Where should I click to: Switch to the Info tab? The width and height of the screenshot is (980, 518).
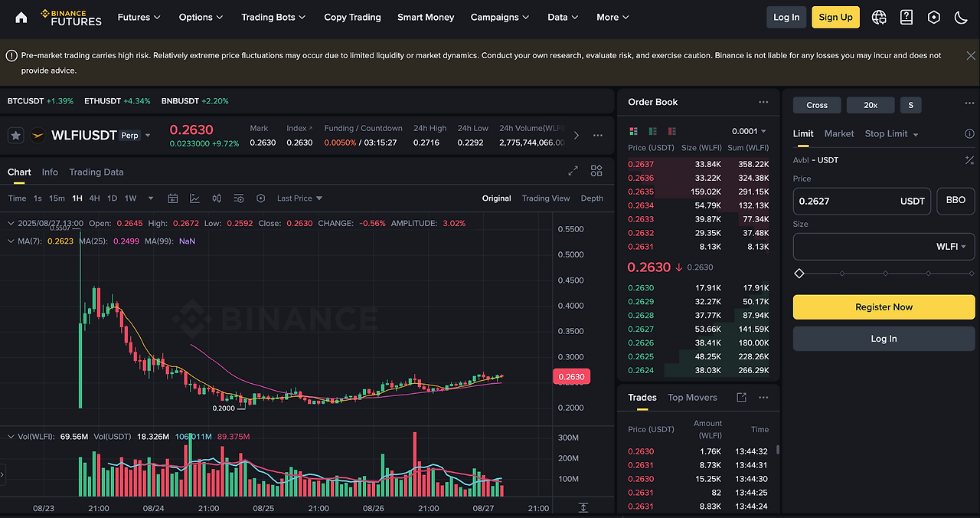pyautogui.click(x=50, y=172)
